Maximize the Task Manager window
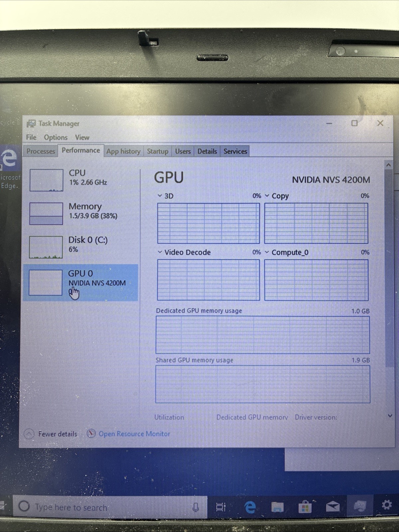This screenshot has width=399, height=532. [354, 123]
